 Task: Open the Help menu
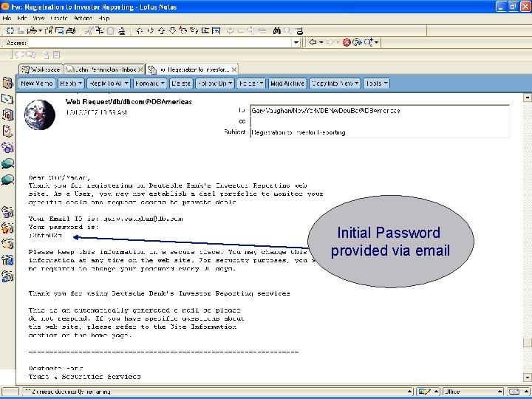click(104, 18)
